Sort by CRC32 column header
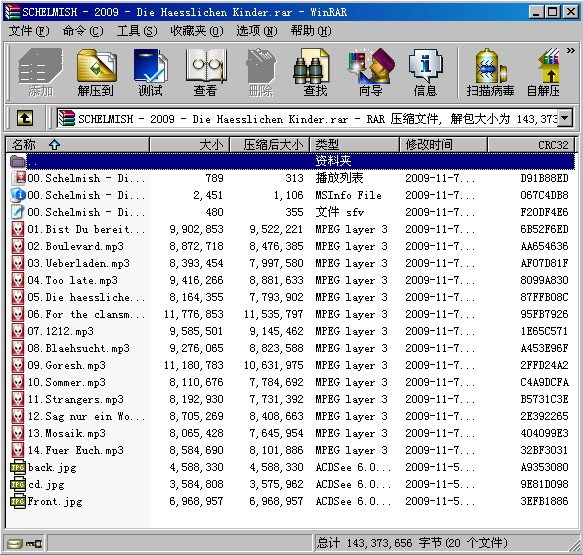 pyautogui.click(x=531, y=145)
